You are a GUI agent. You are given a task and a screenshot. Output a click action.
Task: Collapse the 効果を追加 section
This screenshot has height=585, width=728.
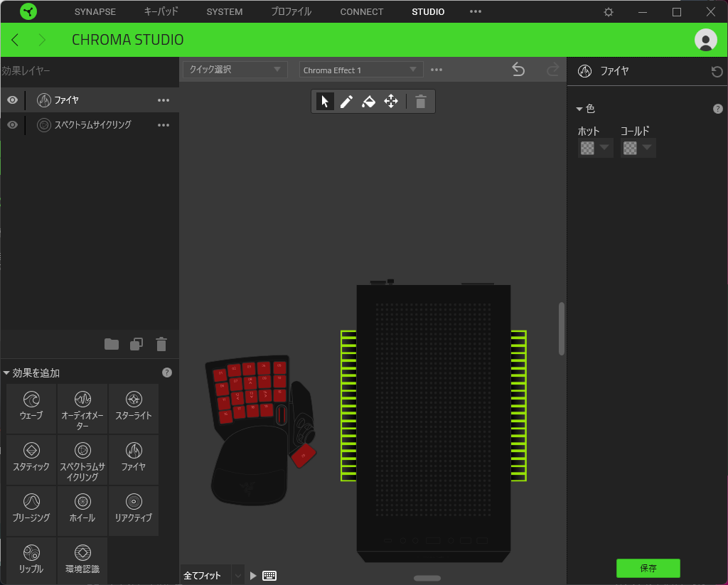pos(7,373)
